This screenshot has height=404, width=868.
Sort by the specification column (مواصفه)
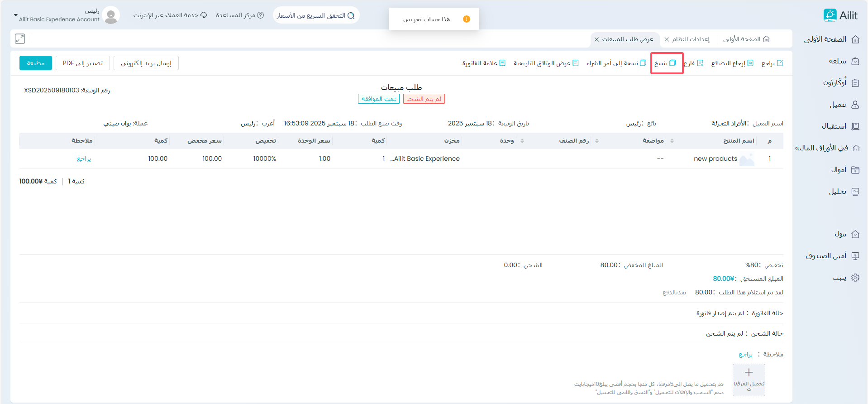[x=672, y=141]
